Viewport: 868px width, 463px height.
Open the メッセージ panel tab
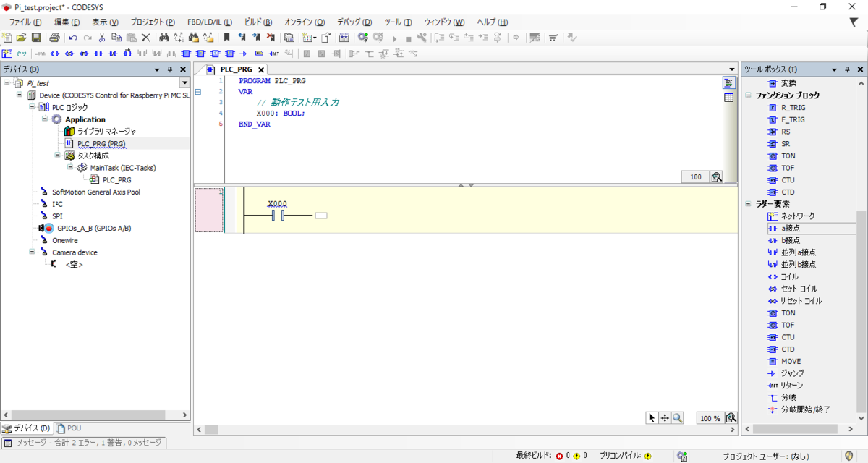[x=84, y=443]
